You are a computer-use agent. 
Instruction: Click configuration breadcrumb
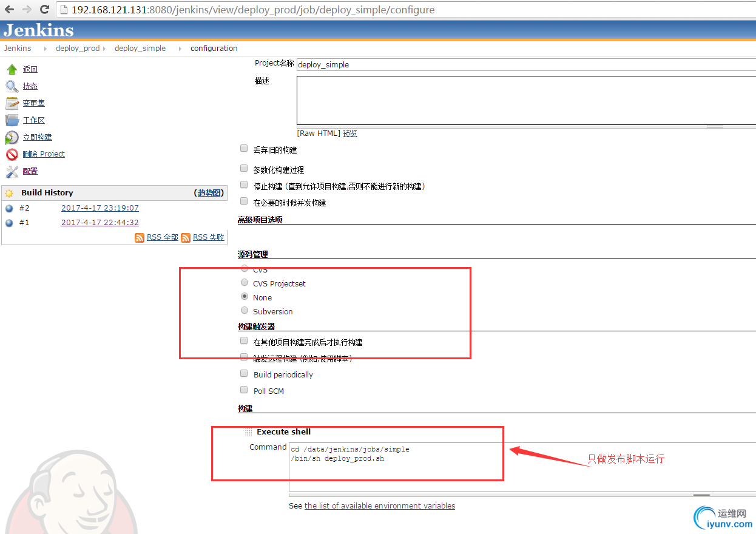(x=214, y=49)
